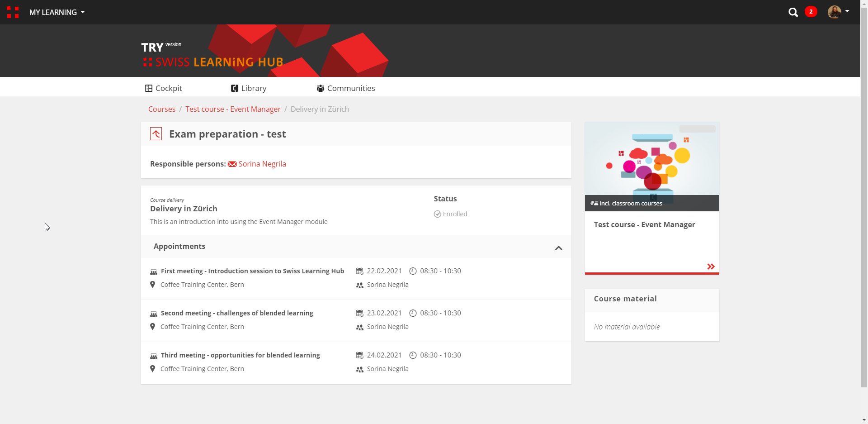Click the red back arrow icon beside Exam preparation
The image size is (868, 424).
click(x=156, y=134)
